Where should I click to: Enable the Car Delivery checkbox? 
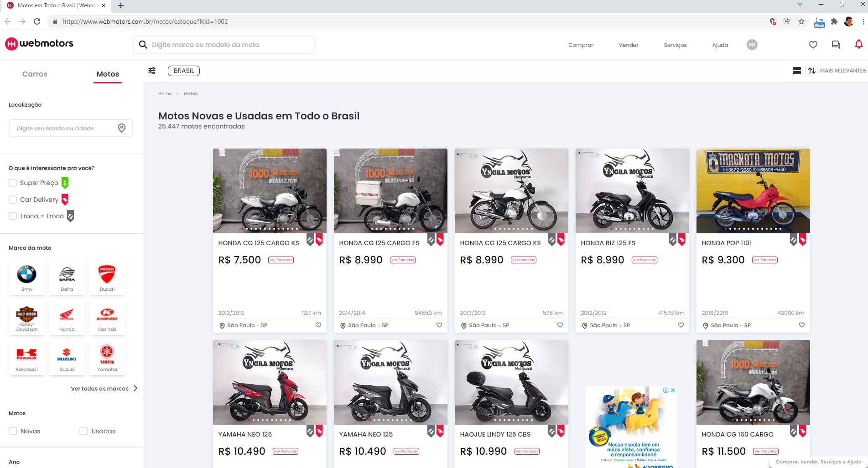[13, 200]
